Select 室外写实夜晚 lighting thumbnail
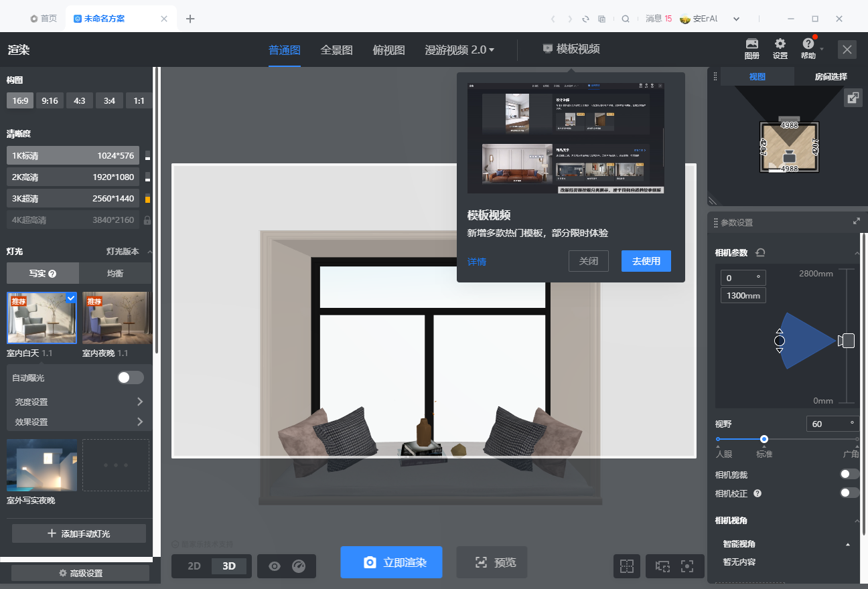This screenshot has width=868, height=589. click(x=42, y=465)
